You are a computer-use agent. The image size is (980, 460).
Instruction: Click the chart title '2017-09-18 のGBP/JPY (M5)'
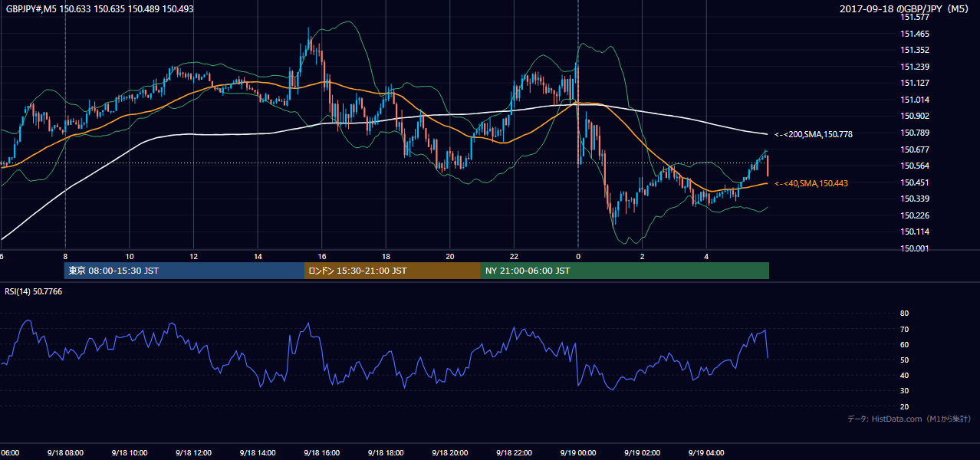pos(906,9)
